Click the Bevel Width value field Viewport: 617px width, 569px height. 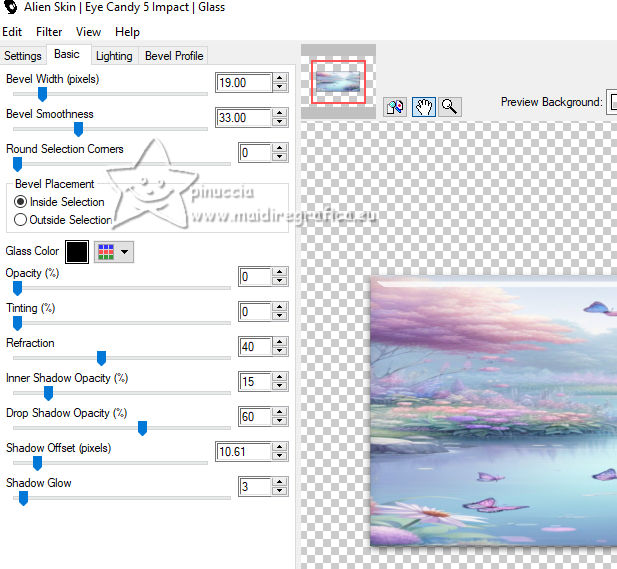244,83
